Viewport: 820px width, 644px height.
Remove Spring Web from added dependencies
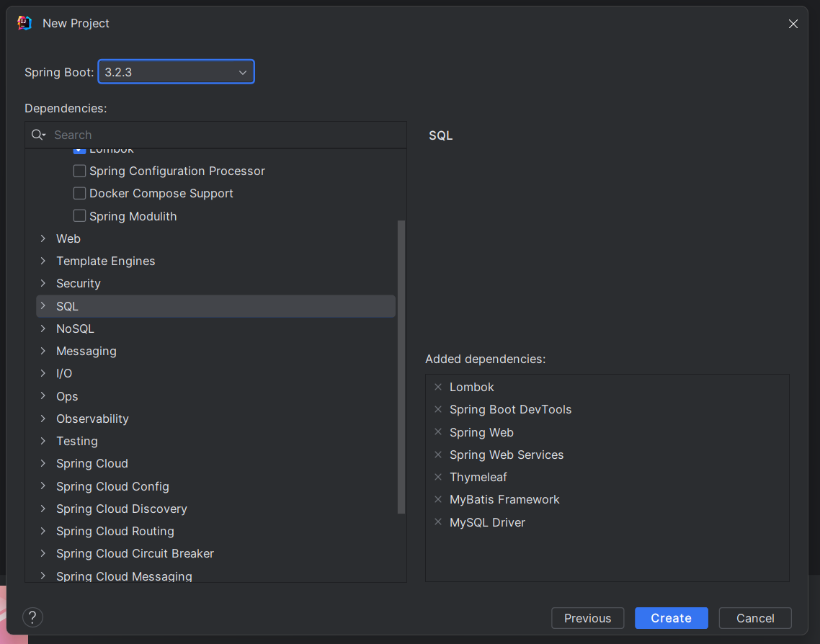point(438,431)
